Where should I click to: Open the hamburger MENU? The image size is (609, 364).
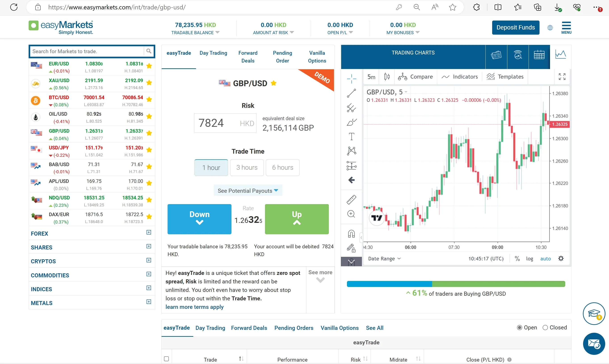click(x=566, y=27)
